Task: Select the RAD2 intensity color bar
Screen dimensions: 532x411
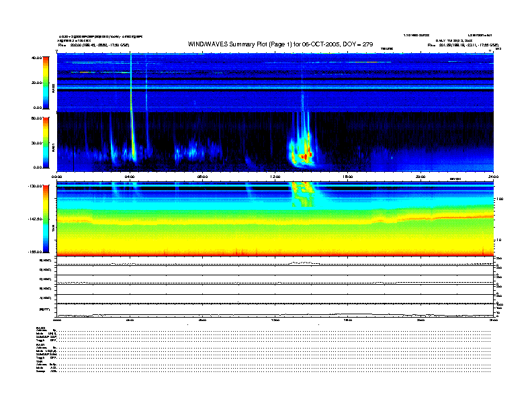Action: (x=46, y=83)
